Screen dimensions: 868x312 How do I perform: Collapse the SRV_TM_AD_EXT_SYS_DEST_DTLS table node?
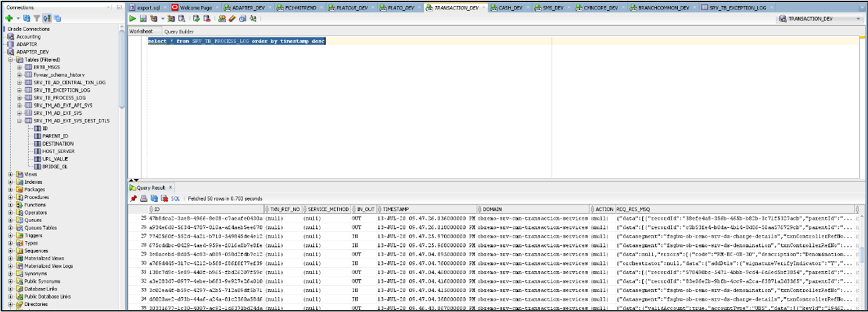(x=19, y=120)
